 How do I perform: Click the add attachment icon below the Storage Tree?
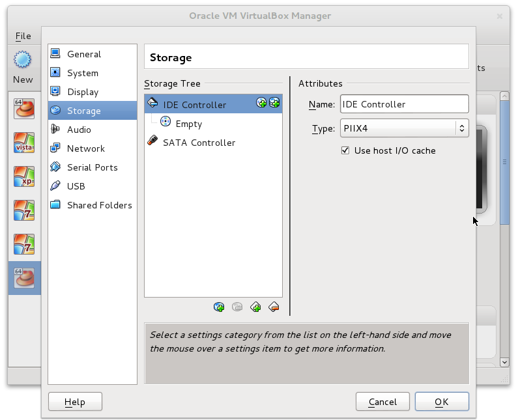pos(219,307)
